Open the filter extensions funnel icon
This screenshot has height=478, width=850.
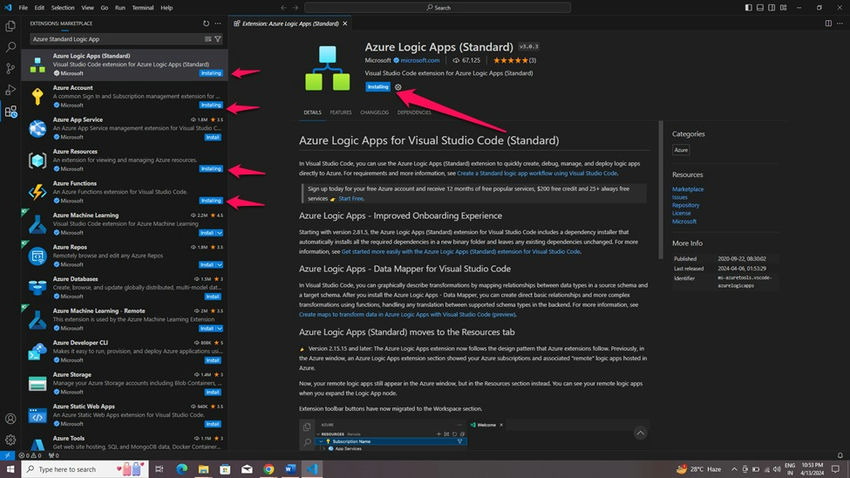coord(218,39)
